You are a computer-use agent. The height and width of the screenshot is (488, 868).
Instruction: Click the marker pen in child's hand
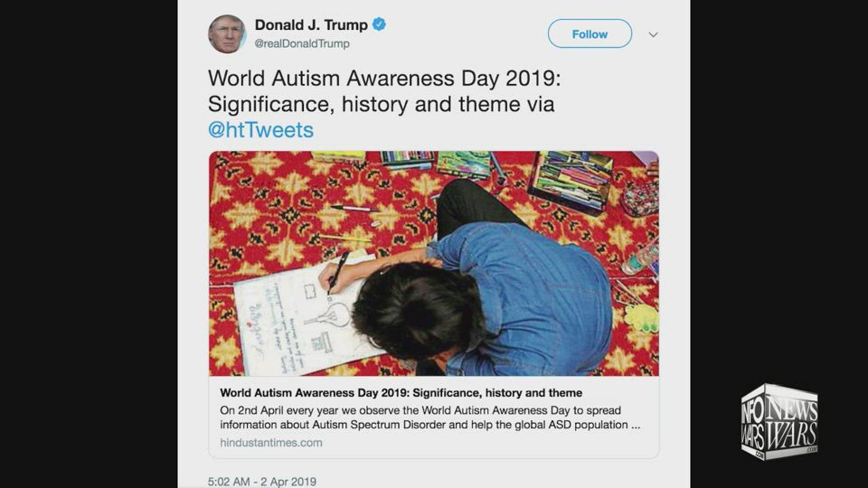click(337, 271)
